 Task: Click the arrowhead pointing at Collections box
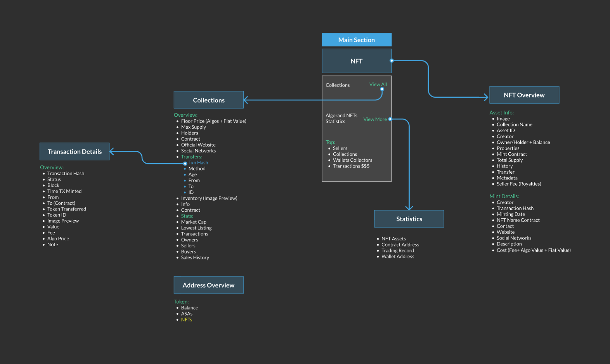pyautogui.click(x=246, y=100)
